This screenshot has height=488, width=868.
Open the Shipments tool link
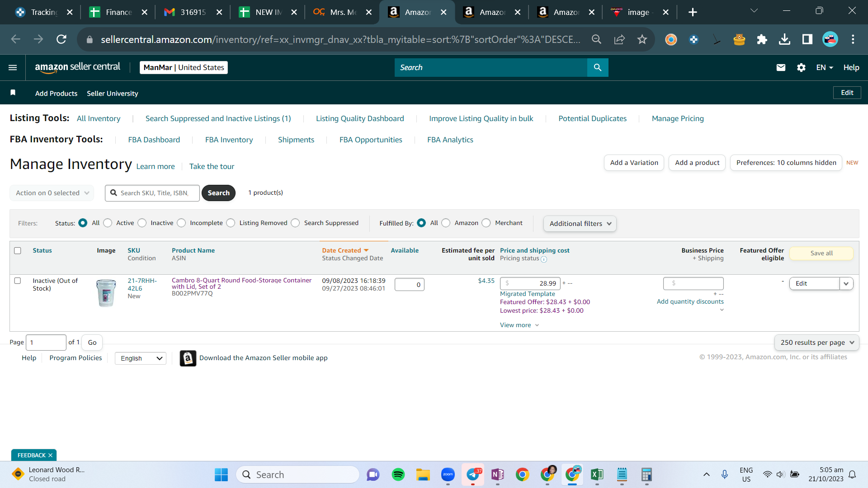click(296, 140)
